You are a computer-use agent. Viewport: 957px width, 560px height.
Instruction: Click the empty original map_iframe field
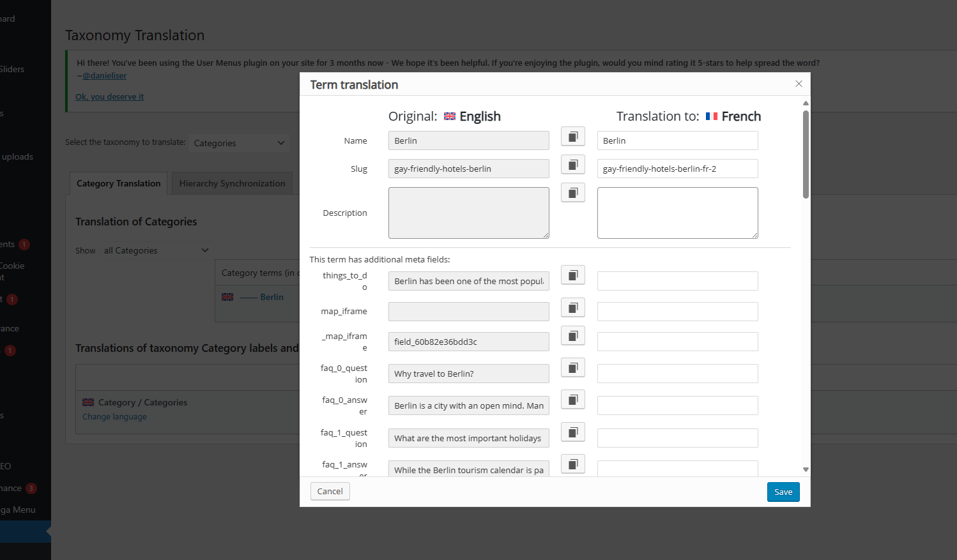point(468,312)
